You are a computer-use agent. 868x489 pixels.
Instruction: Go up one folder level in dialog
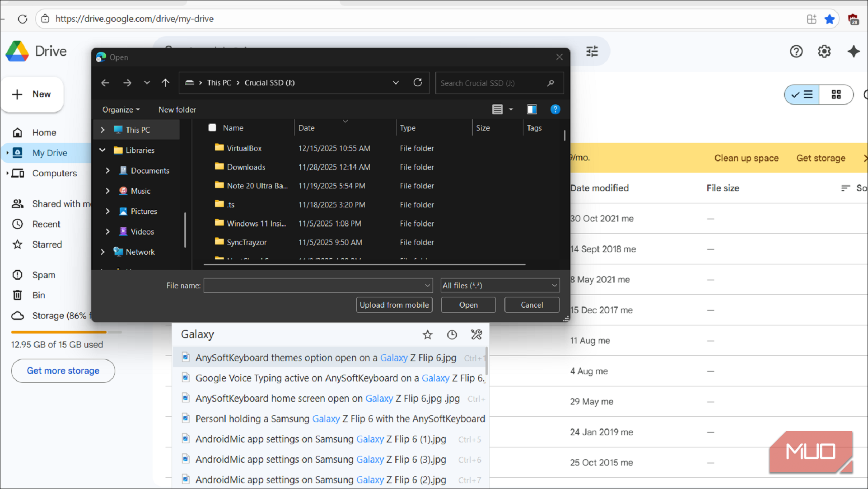(x=165, y=83)
